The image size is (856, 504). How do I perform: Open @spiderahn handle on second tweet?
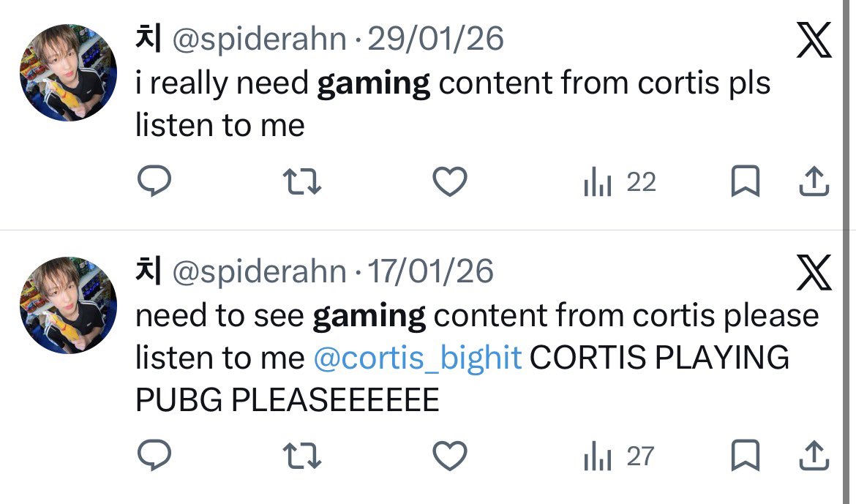(x=259, y=272)
